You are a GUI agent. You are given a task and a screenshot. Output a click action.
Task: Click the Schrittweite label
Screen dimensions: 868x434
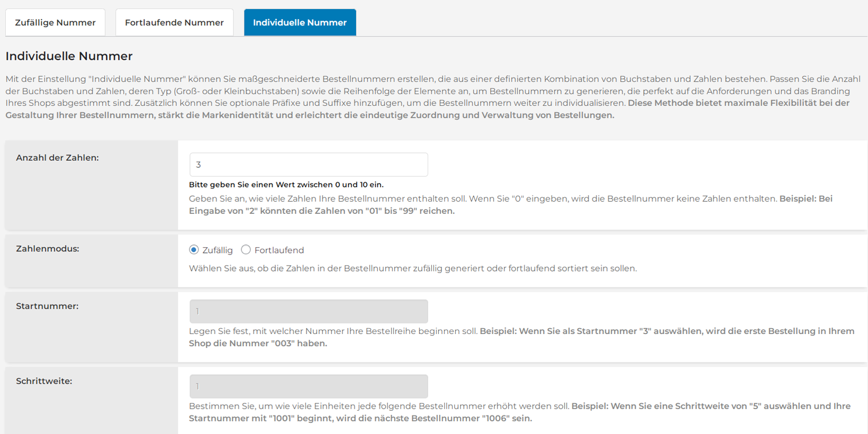44,381
